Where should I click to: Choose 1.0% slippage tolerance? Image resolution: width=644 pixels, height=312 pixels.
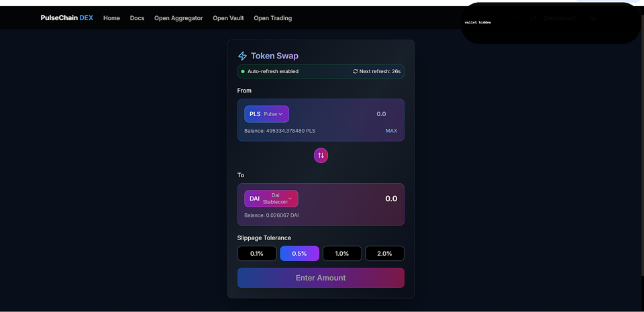tap(342, 254)
